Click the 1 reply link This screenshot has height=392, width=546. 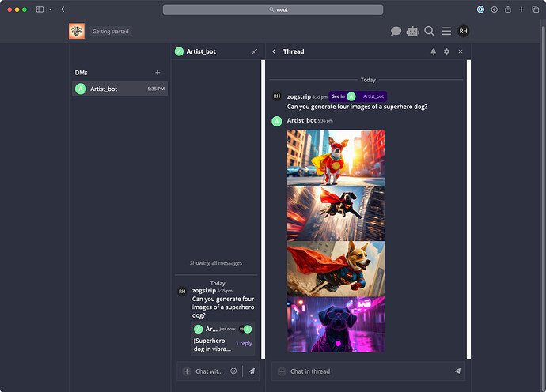pyautogui.click(x=244, y=343)
